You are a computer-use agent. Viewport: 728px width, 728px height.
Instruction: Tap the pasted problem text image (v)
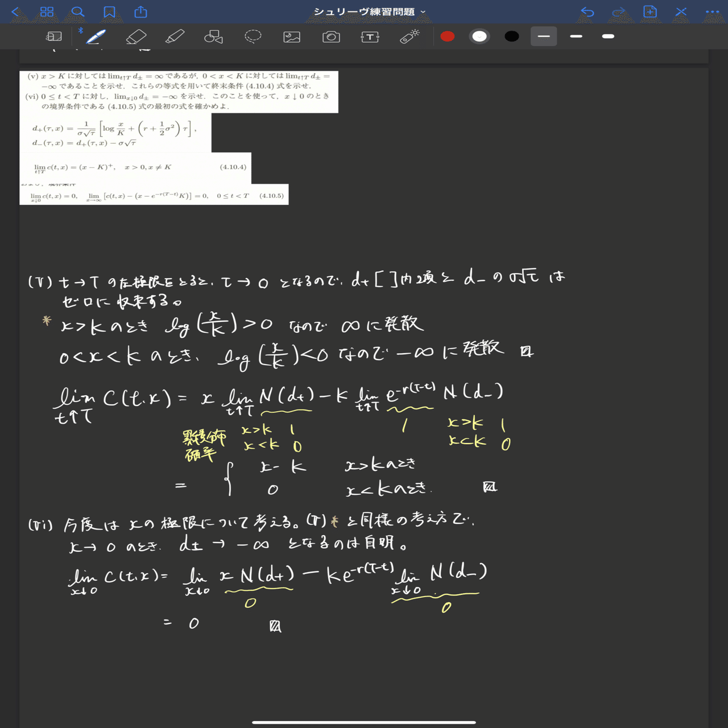click(x=179, y=92)
